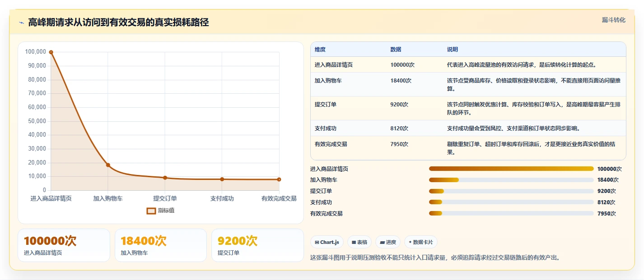
Task: Click the 说明 table column header
Action: click(x=453, y=49)
